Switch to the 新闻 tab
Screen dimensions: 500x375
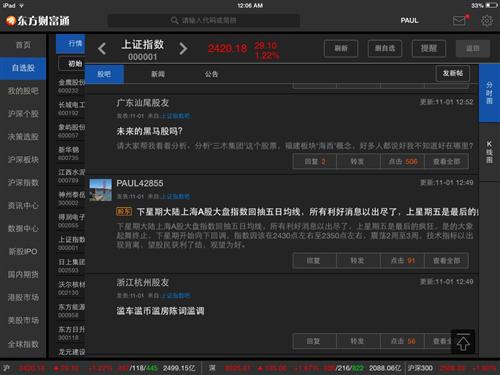[x=158, y=74]
